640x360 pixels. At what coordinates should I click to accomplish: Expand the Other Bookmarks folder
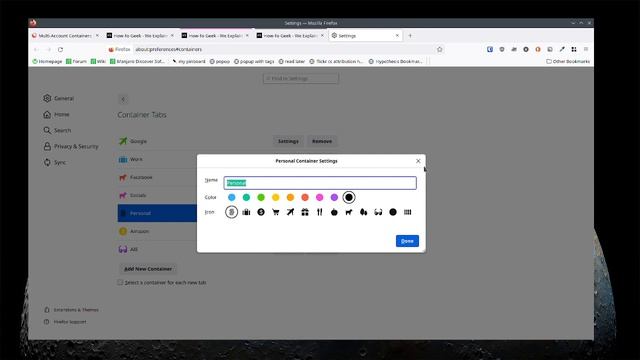pyautogui.click(x=568, y=61)
